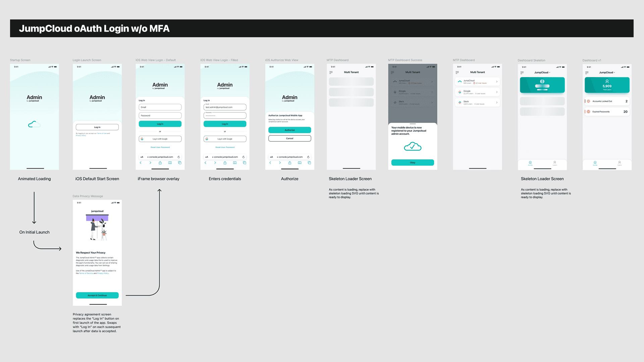Click Google logo in default login screen
Image resolution: width=644 pixels, height=362 pixels.
tap(142, 139)
